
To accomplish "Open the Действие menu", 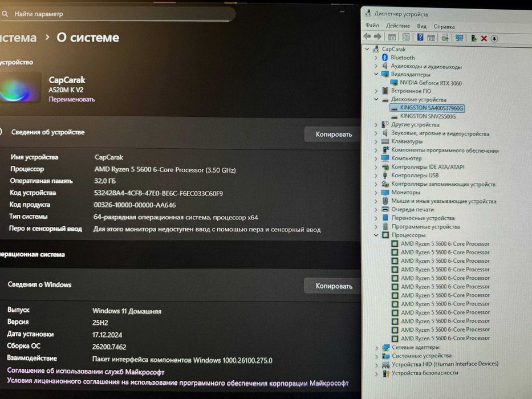I will pos(397,26).
